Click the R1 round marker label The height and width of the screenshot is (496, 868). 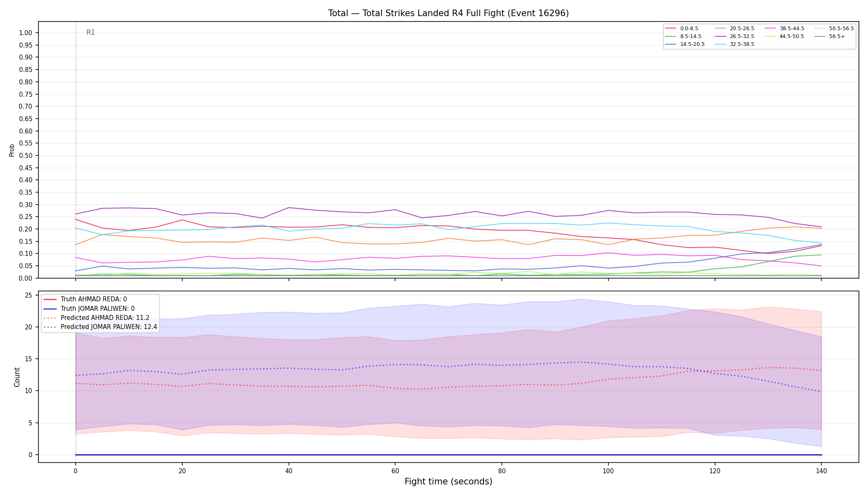coord(91,33)
